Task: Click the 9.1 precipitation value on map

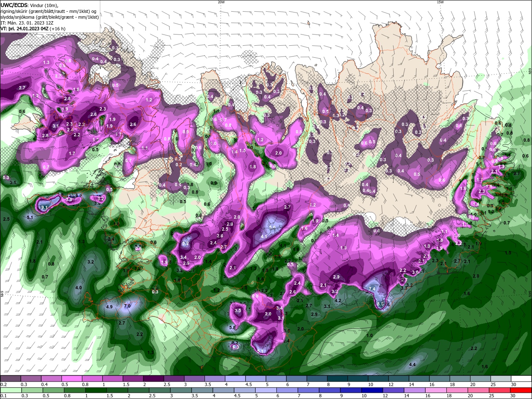Action: click(x=44, y=207)
